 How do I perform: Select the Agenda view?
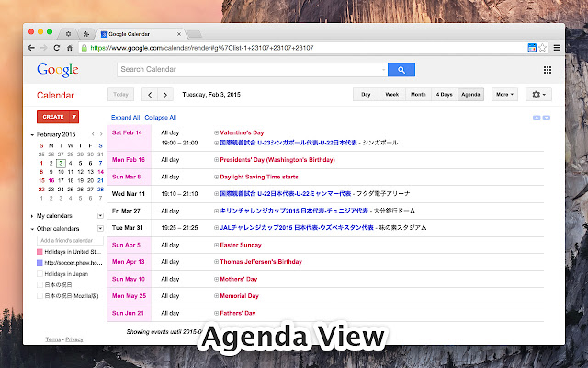click(x=470, y=95)
